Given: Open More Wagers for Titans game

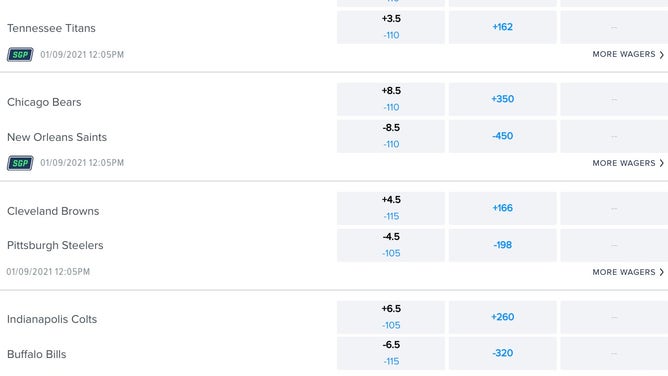Looking at the screenshot, I should pos(628,55).
